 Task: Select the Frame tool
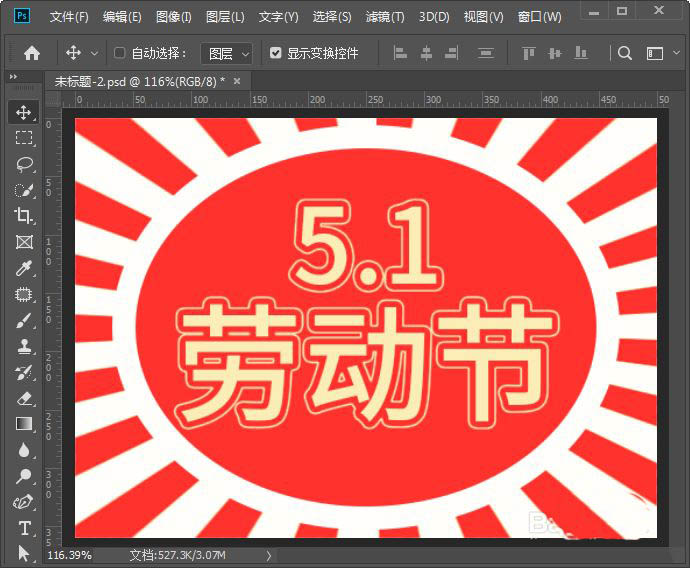click(x=24, y=242)
